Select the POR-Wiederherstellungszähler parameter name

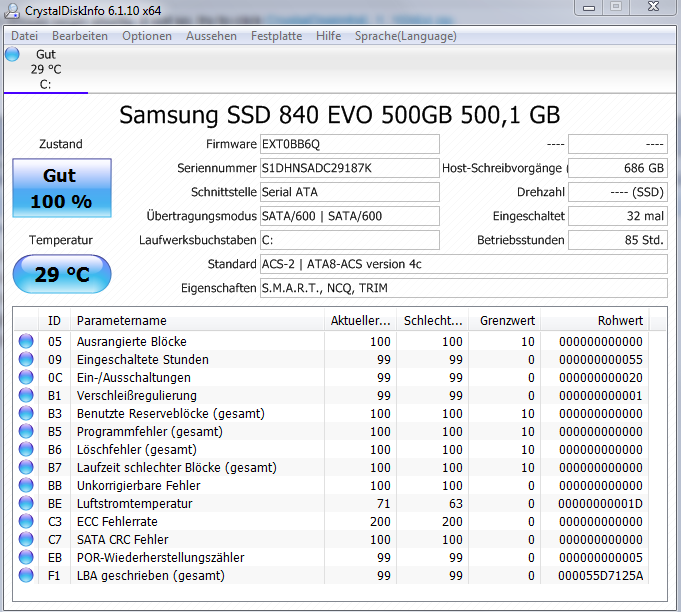[x=161, y=558]
